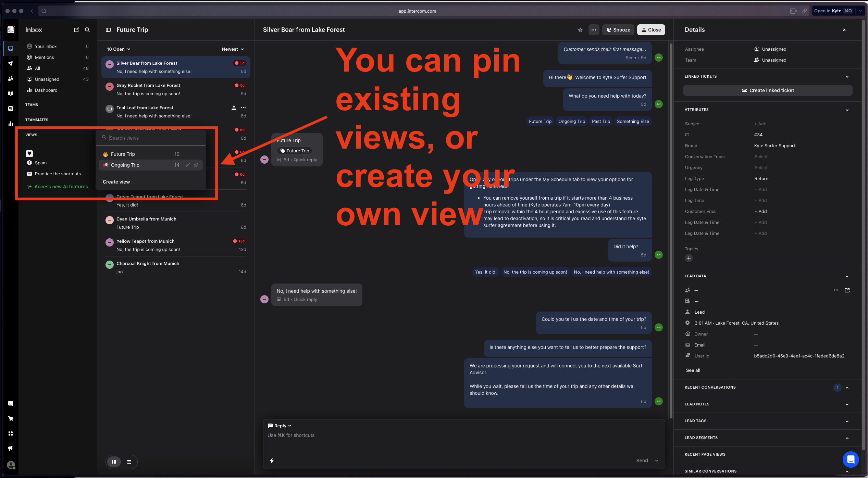Open the Dashboard sidebar item
Image resolution: width=868 pixels, height=478 pixels.
click(x=58, y=90)
